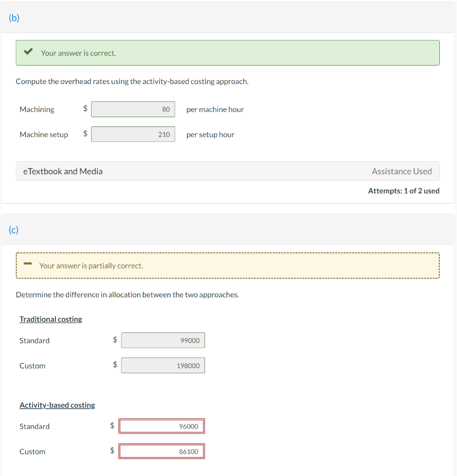Click the 'Machine setup' row label
Viewport: 457px width, 476px height.
click(44, 134)
